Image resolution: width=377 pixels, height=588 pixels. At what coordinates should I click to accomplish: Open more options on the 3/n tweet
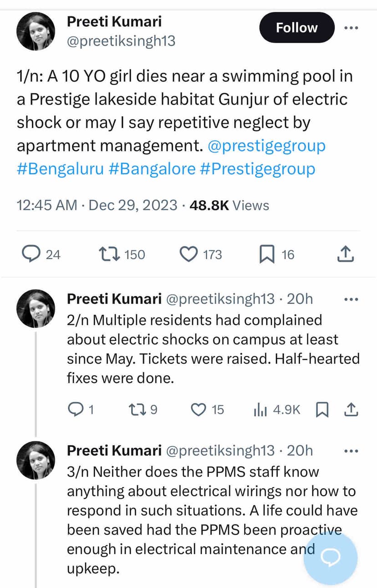(x=351, y=451)
